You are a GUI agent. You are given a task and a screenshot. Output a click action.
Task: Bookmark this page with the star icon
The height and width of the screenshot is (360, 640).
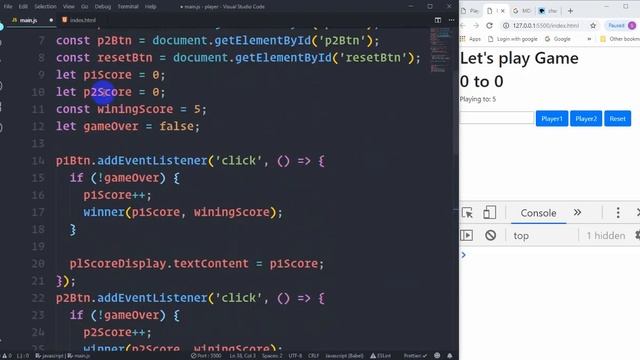593,25
